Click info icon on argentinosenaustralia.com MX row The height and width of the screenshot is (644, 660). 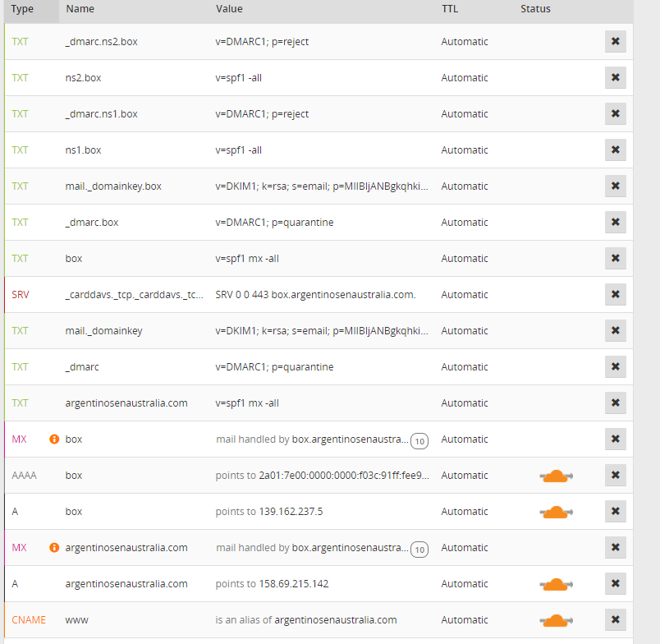(x=54, y=548)
